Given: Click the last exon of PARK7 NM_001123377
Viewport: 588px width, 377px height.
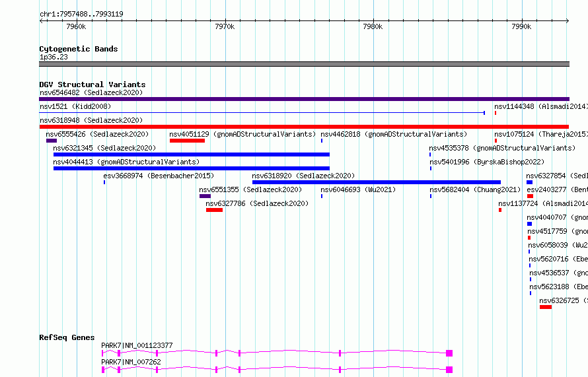Looking at the screenshot, I should tap(449, 353).
